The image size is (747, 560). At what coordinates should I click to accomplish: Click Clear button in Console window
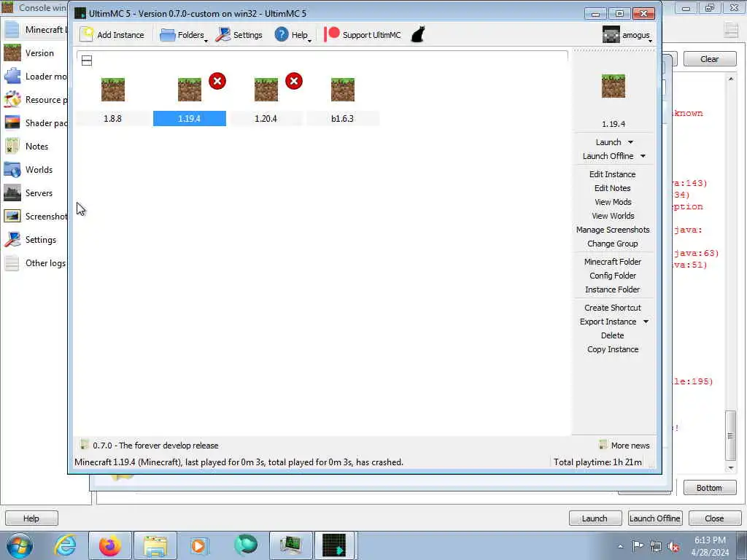709,59
